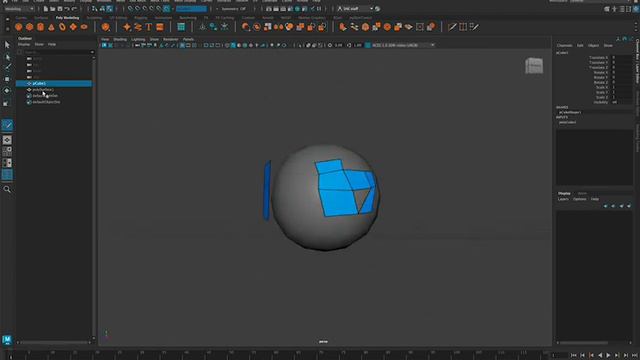Open the Symmetry Off dropdown
Image resolution: width=640 pixels, height=360 pixels.
coord(234,9)
